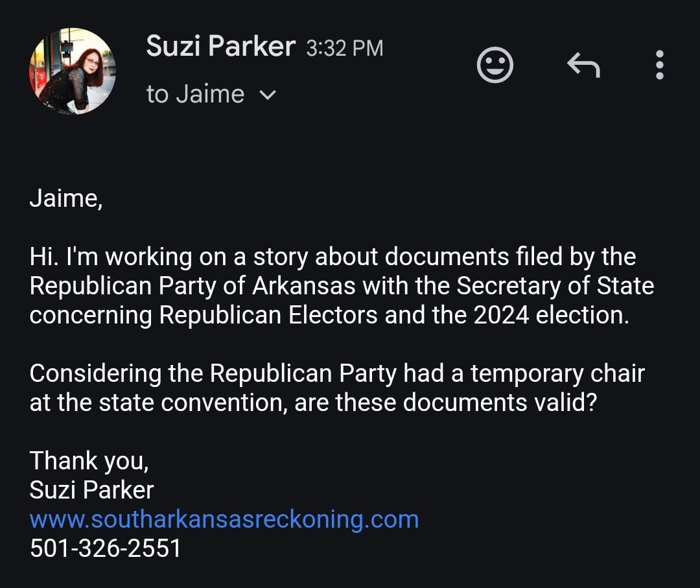Image resolution: width=700 pixels, height=588 pixels.
Task: Select the sender name Suzi Parker in header
Action: 220,46
